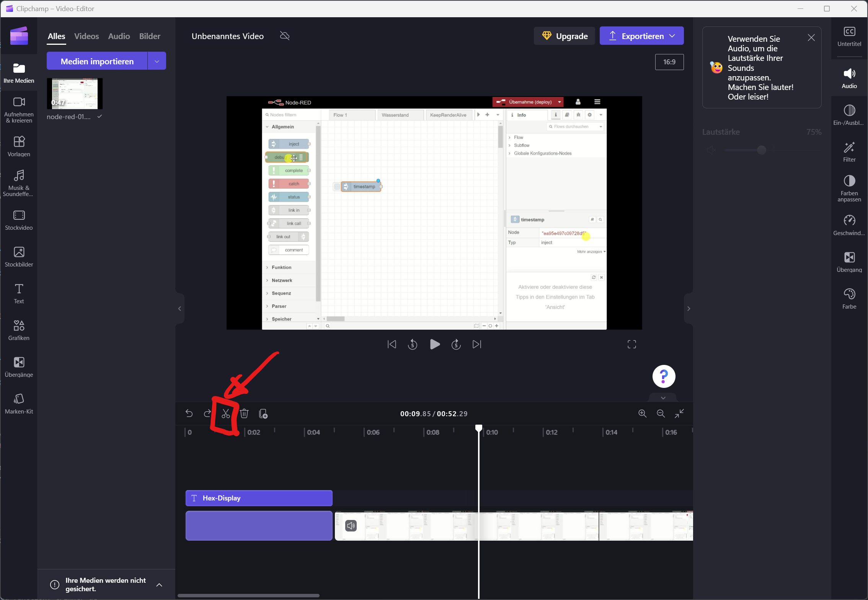
Task: Switch to the Bilder media tab
Action: 150,36
